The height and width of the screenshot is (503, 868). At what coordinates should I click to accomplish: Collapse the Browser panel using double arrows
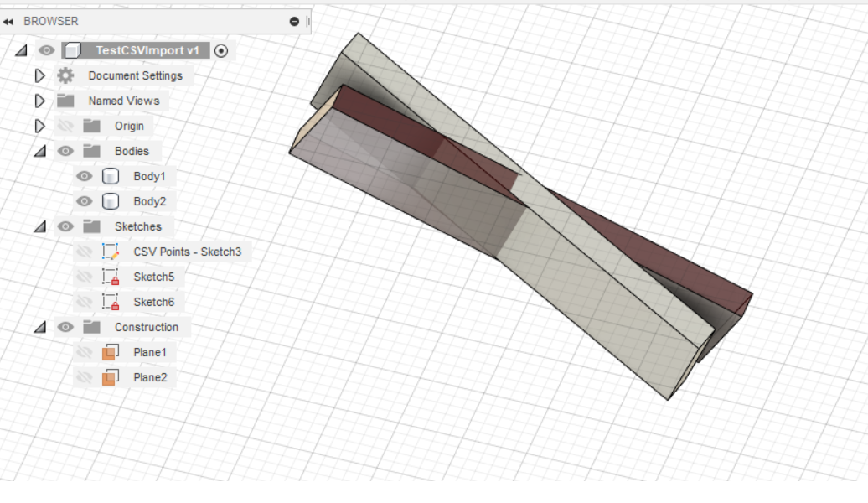[x=8, y=22]
